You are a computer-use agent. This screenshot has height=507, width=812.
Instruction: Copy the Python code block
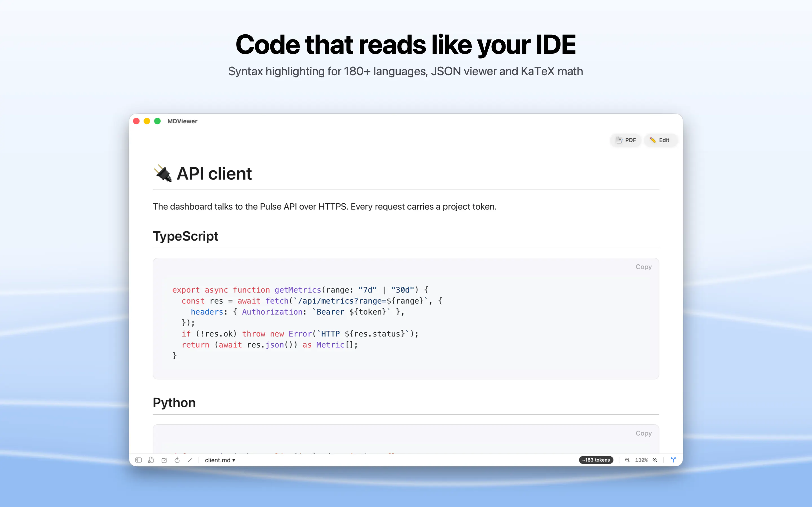[643, 433]
